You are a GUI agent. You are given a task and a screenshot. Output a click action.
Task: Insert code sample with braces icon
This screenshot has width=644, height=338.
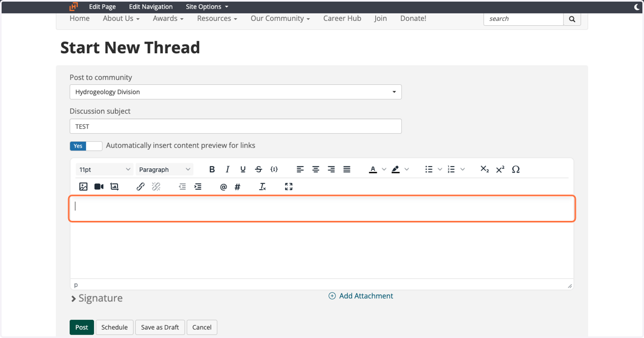(x=274, y=169)
